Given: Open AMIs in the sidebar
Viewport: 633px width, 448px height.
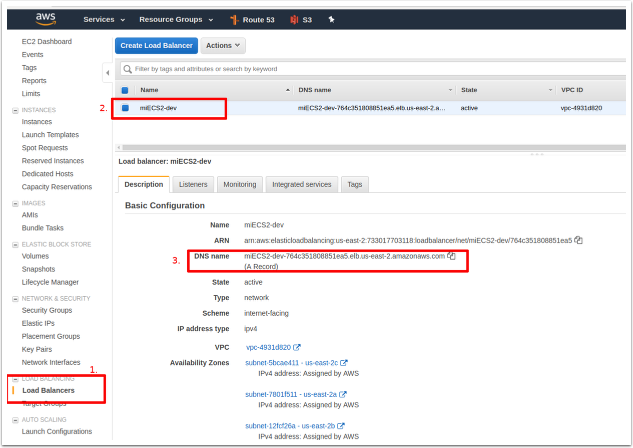Looking at the screenshot, I should pyautogui.click(x=30, y=215).
